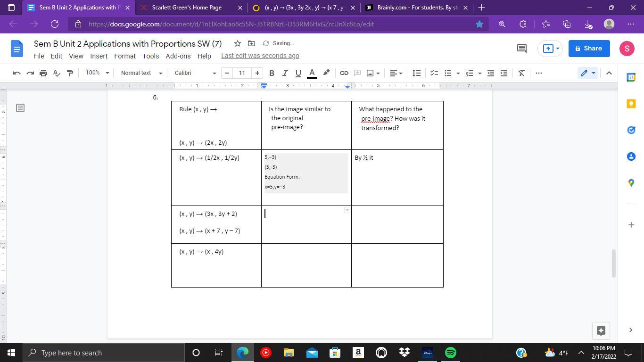Open Spotify from the taskbar
Screen dimensions: 644x362
tap(451, 353)
